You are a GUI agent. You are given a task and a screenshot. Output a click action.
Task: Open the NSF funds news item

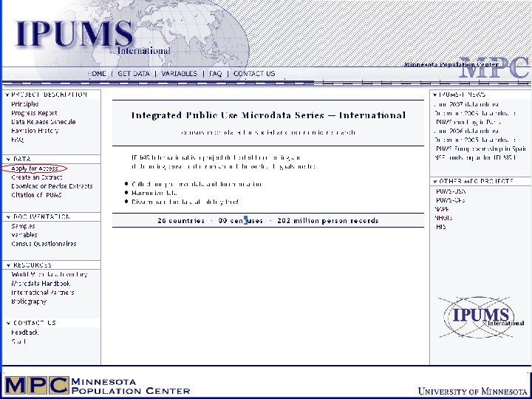point(475,157)
